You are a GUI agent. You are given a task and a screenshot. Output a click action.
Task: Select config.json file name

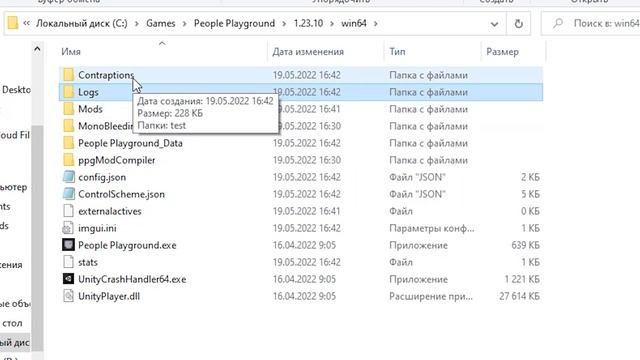click(102, 178)
